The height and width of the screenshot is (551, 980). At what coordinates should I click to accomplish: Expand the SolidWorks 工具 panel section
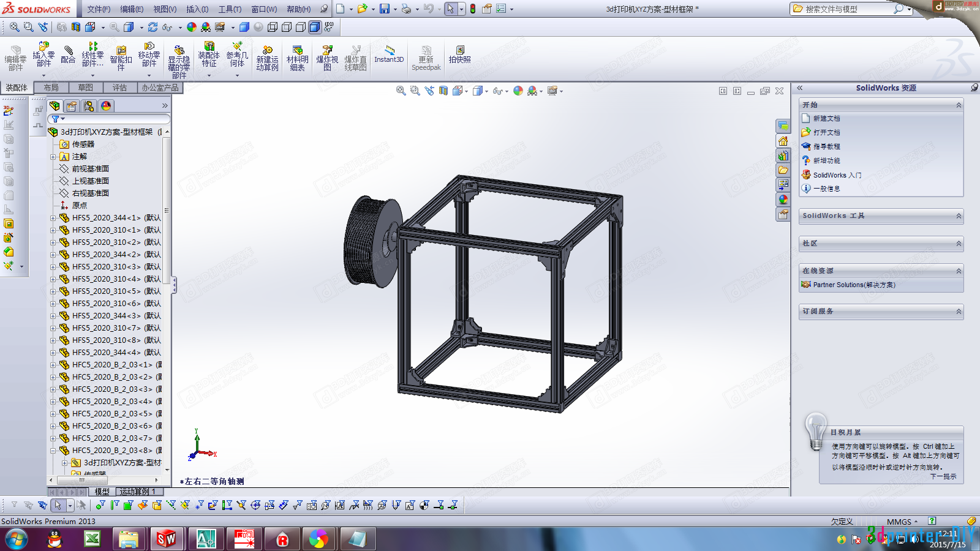click(x=959, y=216)
